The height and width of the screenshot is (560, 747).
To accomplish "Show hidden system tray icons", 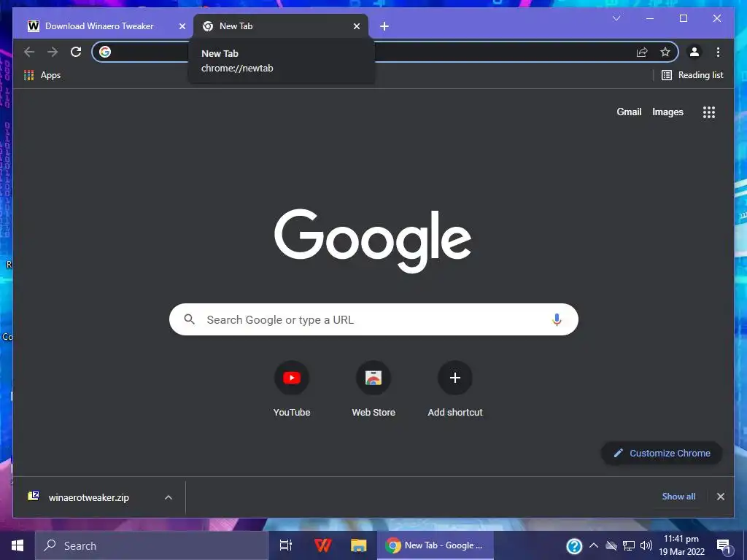I will [594, 545].
